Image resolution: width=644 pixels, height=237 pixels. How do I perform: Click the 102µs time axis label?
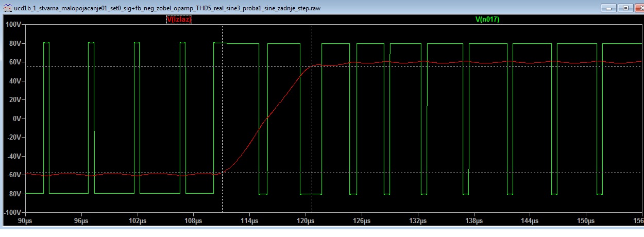click(x=137, y=221)
